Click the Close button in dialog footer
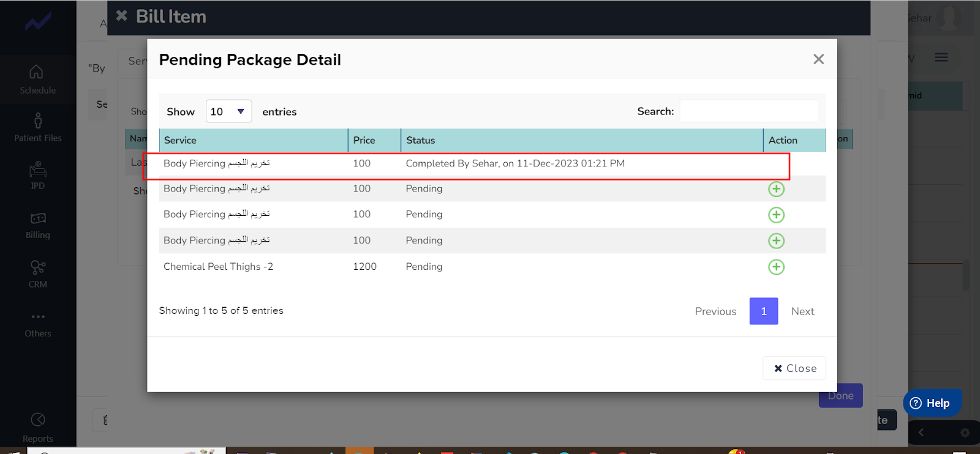 794,368
